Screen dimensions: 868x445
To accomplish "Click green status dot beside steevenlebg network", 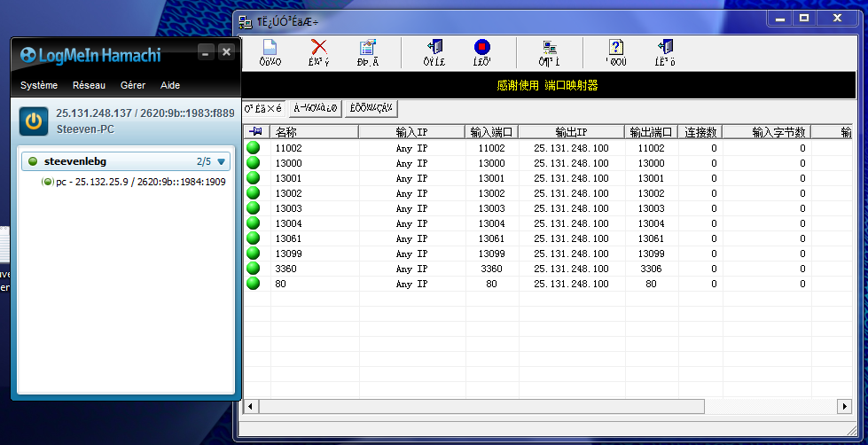I will [x=33, y=161].
